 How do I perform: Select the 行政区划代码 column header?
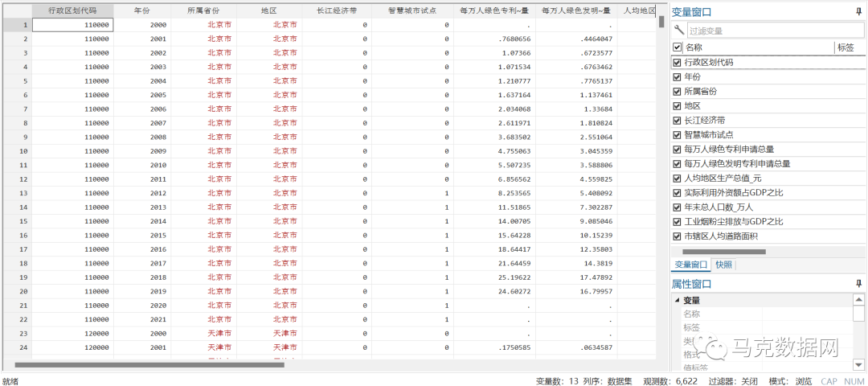(72, 10)
